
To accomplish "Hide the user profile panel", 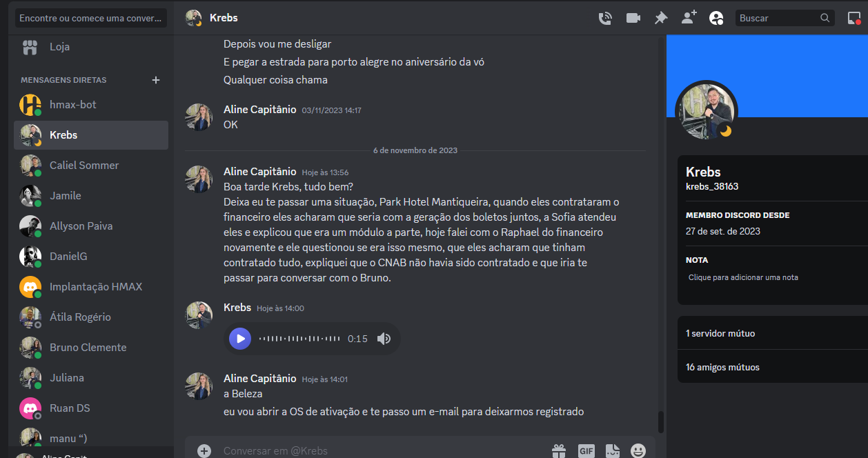I will [716, 18].
